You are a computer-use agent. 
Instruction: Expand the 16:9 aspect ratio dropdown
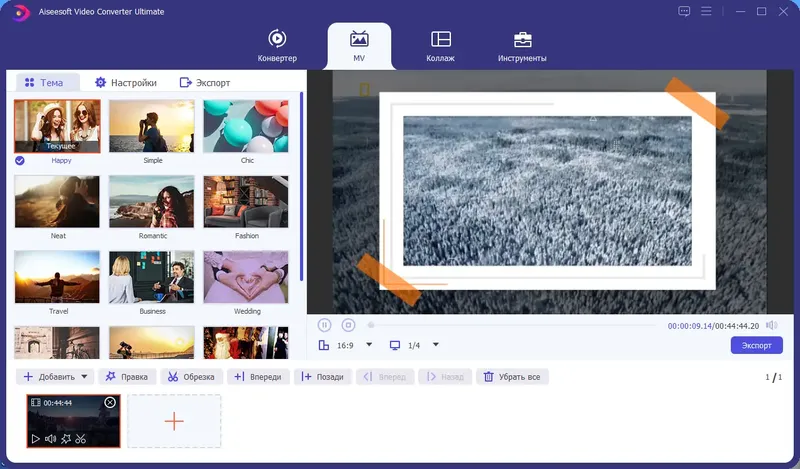[369, 345]
